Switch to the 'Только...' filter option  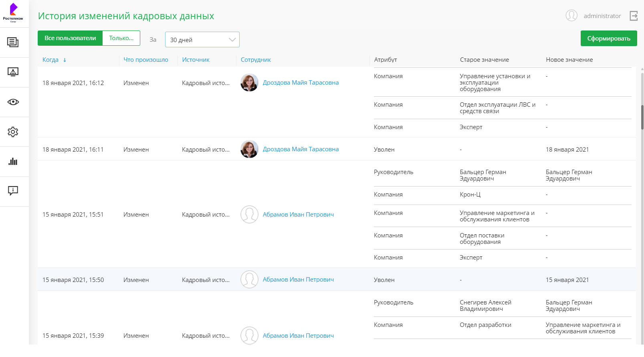pyautogui.click(x=121, y=38)
